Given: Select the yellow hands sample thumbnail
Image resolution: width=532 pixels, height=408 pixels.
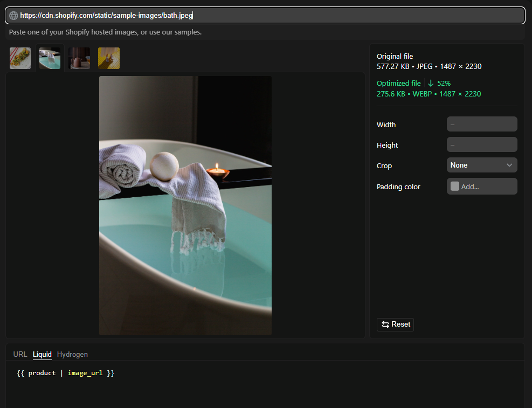Looking at the screenshot, I should coord(108,58).
